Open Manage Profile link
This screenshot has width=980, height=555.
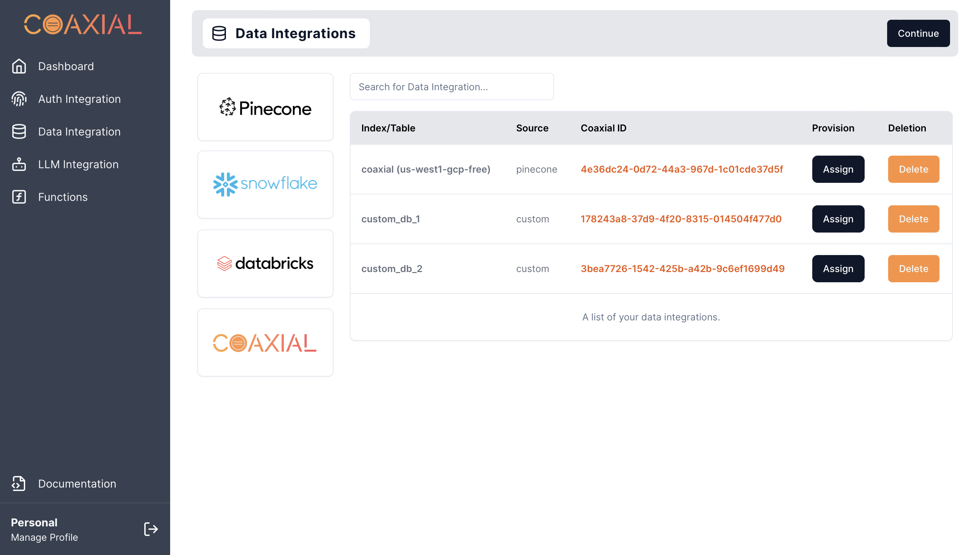44,537
